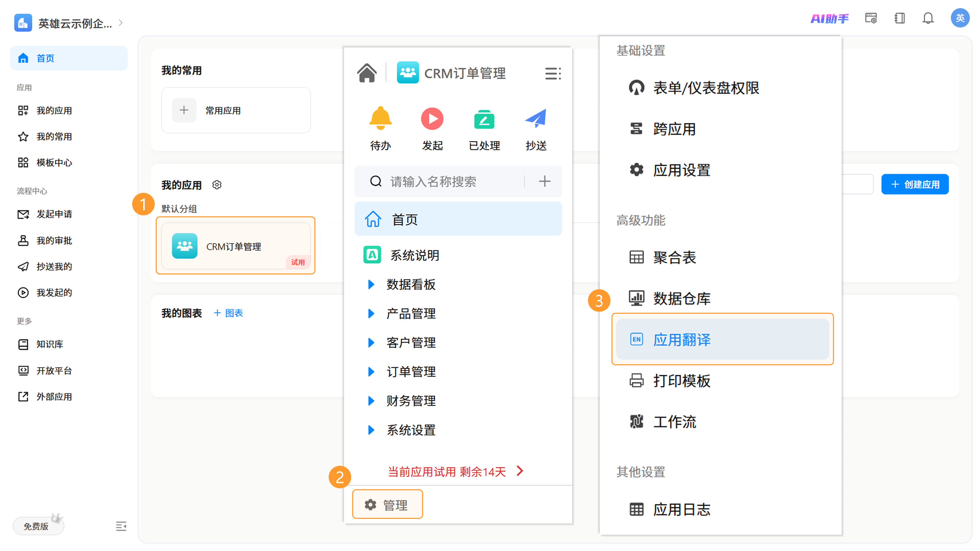Viewport: 980px width, 551px height.
Task: Click the 免费版 badge
Action: pyautogui.click(x=38, y=526)
